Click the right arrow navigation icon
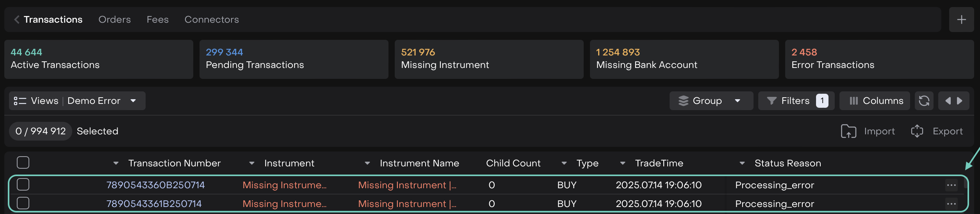Image resolution: width=980 pixels, height=214 pixels. pos(960,101)
